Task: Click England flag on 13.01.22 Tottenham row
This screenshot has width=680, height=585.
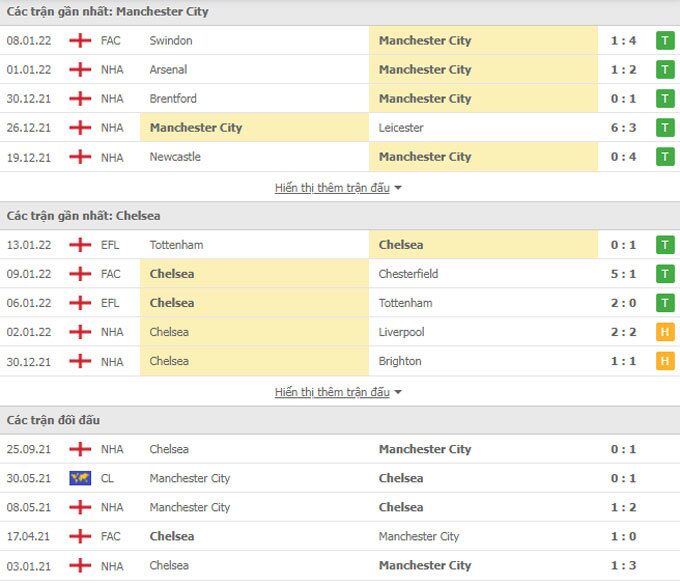Action: 80,245
